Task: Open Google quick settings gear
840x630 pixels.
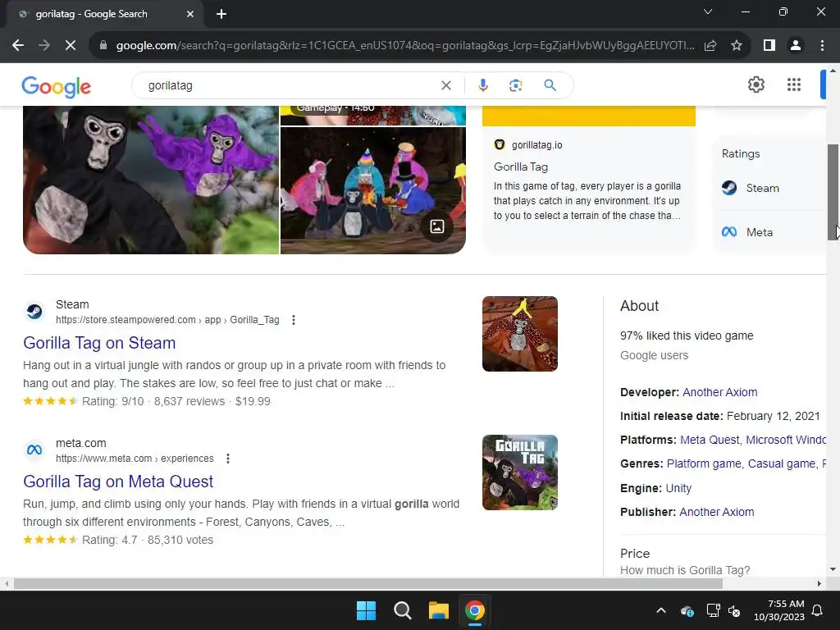Action: click(x=756, y=84)
